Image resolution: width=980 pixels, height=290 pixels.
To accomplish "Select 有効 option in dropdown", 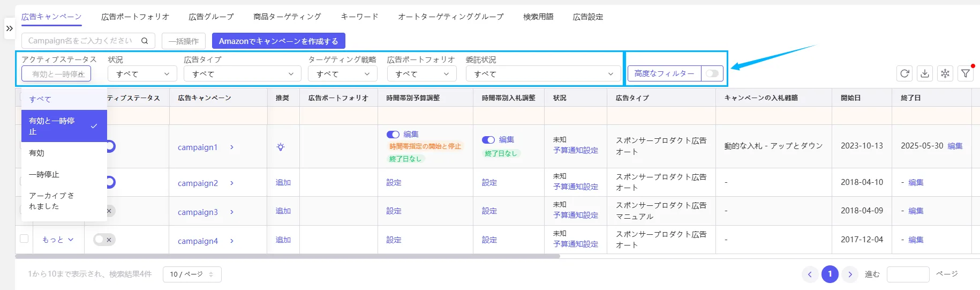I will tap(64, 153).
